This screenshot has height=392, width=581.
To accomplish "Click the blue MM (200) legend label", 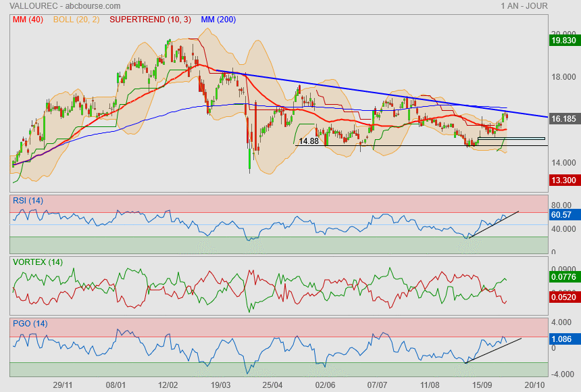I will 218,20.
